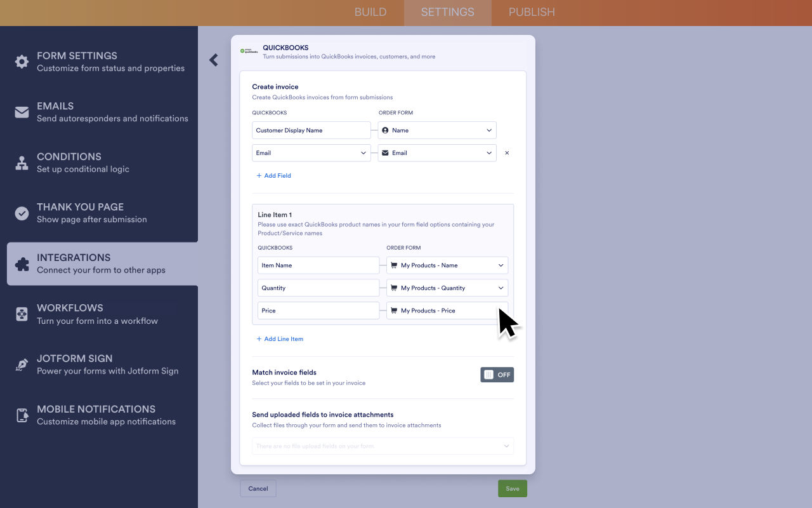Open Conditions via its sidebar icon

point(21,163)
